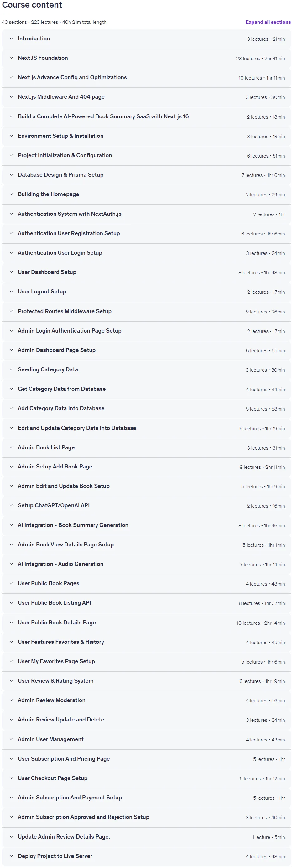Click Expand all sections link
292x868 pixels.
coord(268,22)
